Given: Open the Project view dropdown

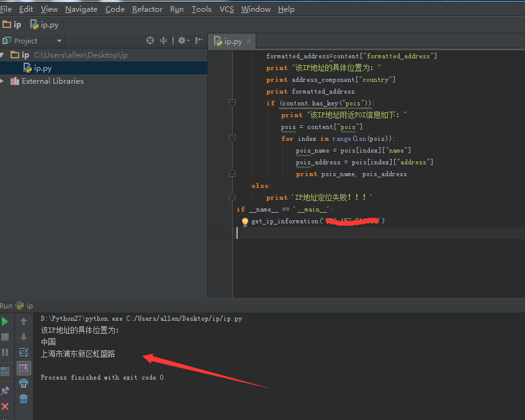Looking at the screenshot, I should point(59,41).
